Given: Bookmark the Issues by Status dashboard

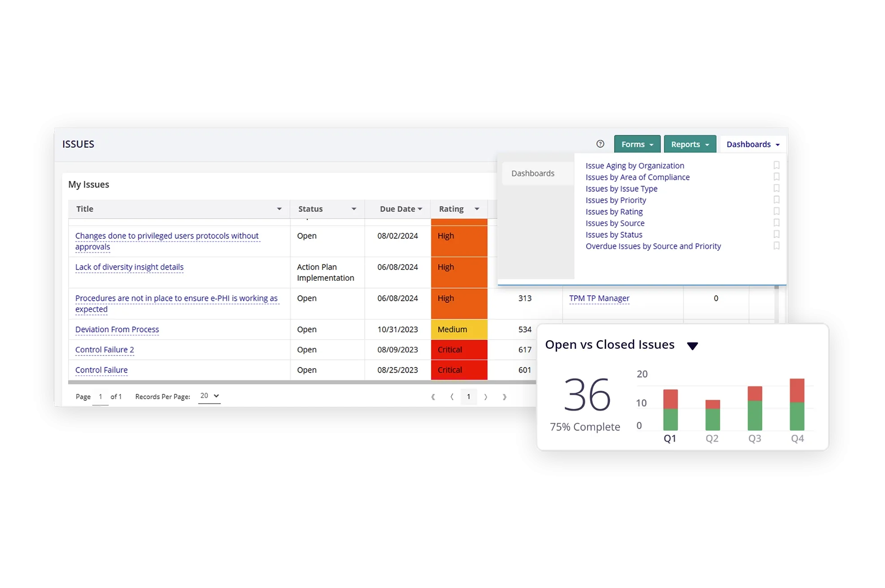Looking at the screenshot, I should coord(777,234).
